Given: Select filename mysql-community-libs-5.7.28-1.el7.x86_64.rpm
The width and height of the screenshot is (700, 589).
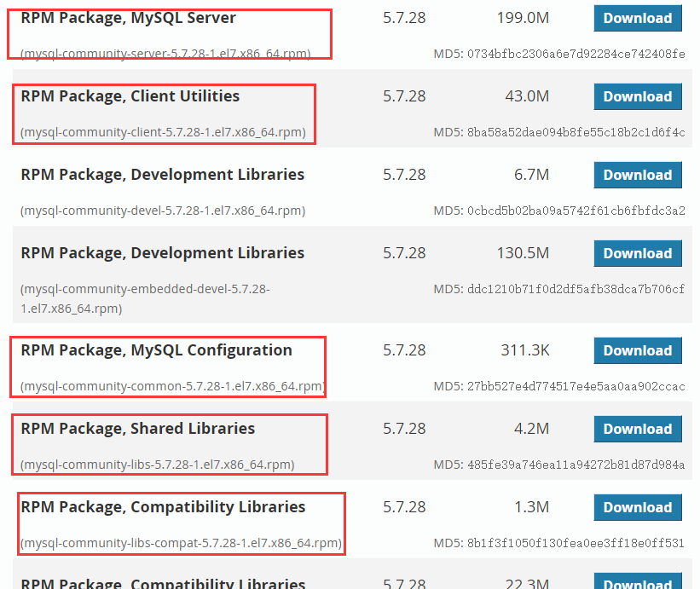Looking at the screenshot, I should point(157,465).
